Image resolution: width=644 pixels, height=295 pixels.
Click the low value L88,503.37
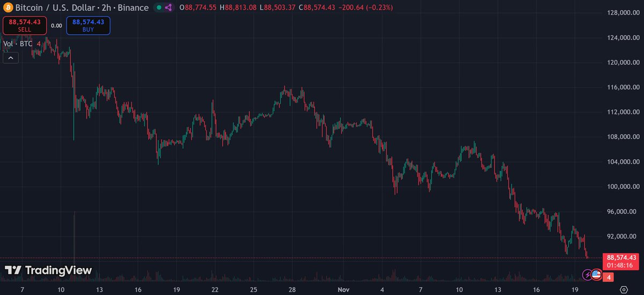click(x=278, y=8)
